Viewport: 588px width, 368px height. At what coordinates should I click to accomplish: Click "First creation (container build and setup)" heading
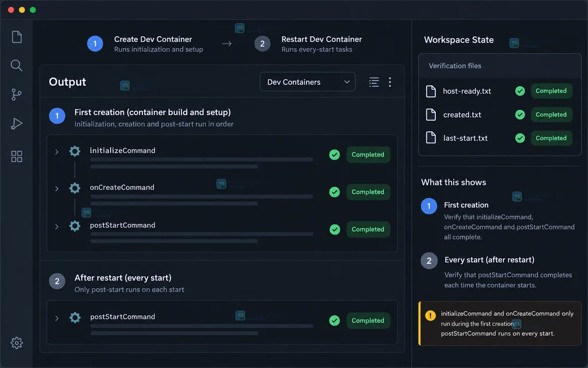153,112
